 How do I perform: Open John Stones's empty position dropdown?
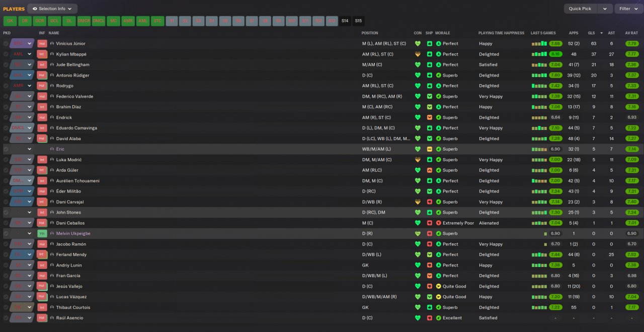tap(22, 213)
